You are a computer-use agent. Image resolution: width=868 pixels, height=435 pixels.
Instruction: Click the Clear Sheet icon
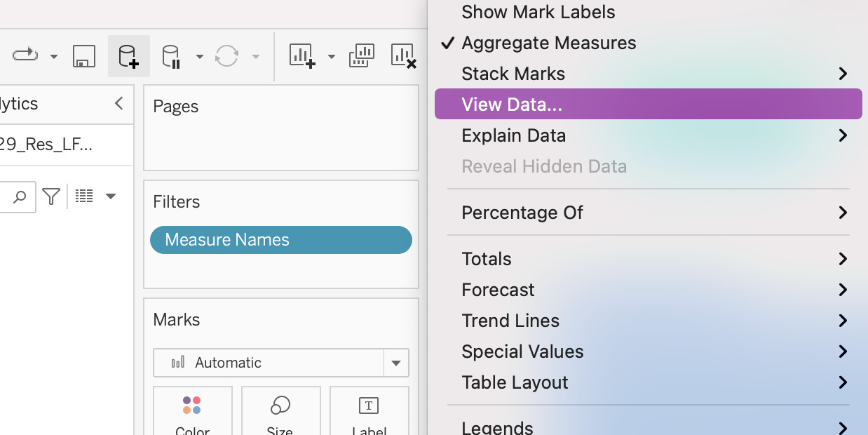pyautogui.click(x=404, y=56)
